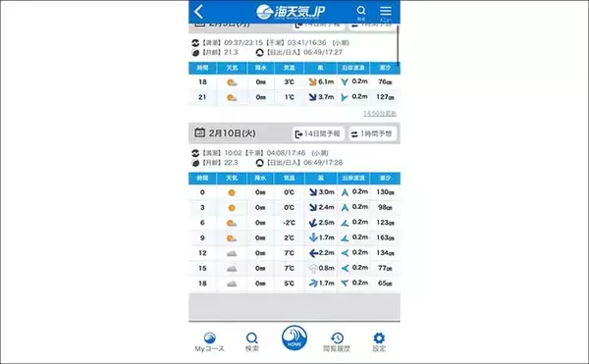
Task: Click the 21 time cell
Action: (202, 97)
